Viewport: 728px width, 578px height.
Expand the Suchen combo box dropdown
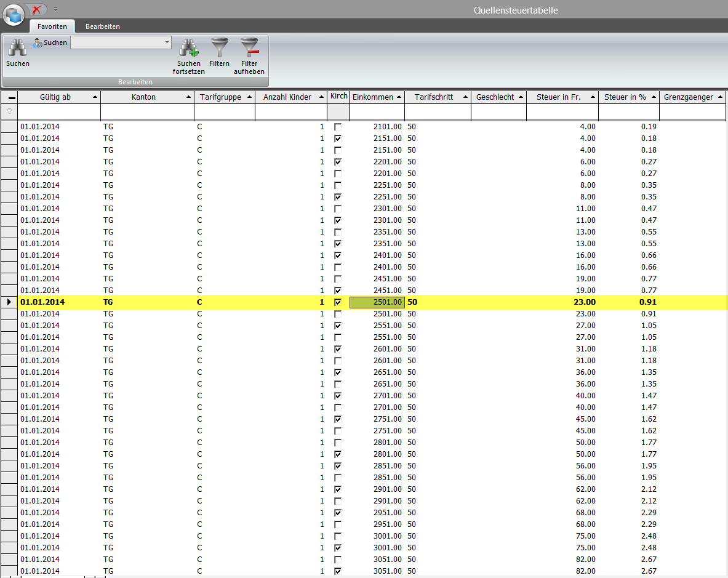[x=167, y=42]
